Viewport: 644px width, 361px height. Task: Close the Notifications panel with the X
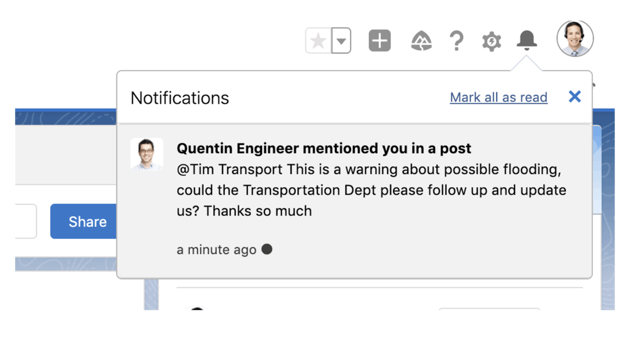click(x=575, y=97)
